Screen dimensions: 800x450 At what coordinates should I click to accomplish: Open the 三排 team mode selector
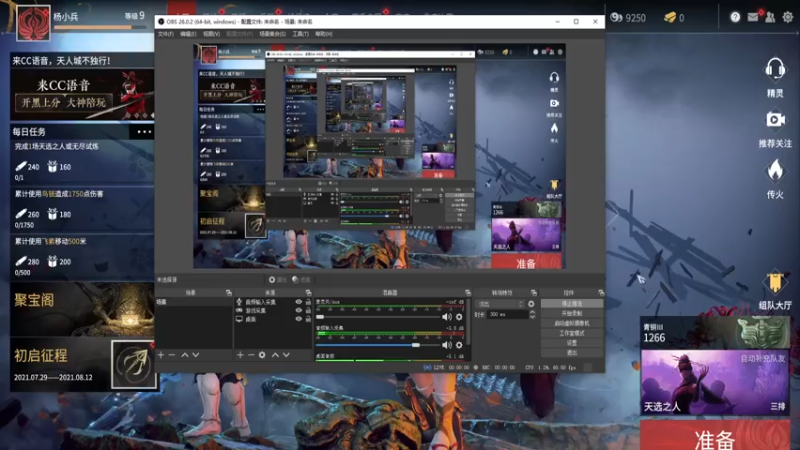[778, 407]
